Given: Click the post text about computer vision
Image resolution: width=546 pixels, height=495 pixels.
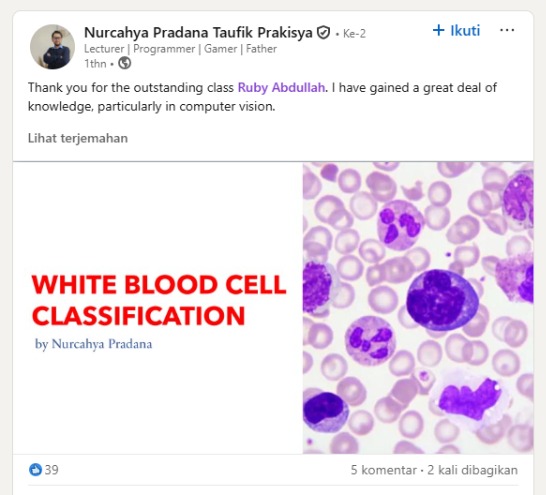Looking at the screenshot, I should [262, 97].
